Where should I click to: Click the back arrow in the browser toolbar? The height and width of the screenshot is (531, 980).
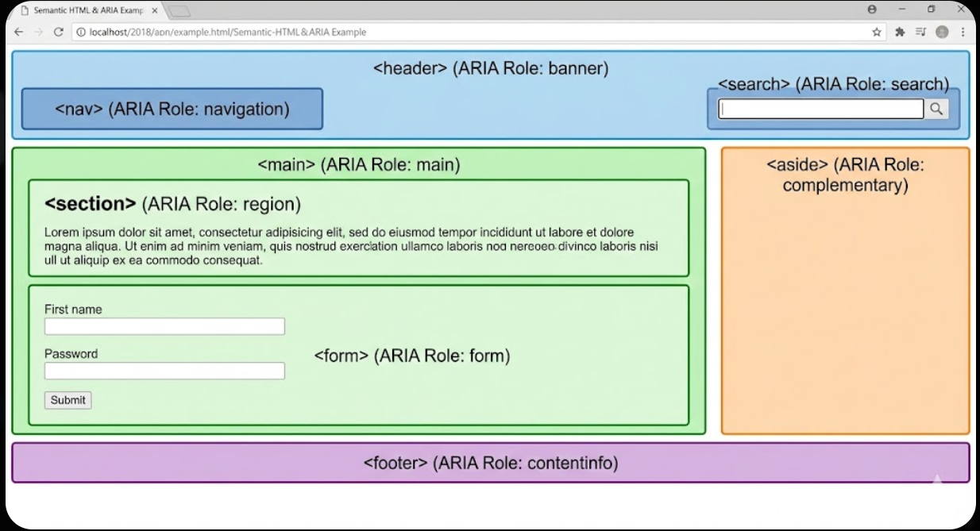pyautogui.click(x=18, y=32)
